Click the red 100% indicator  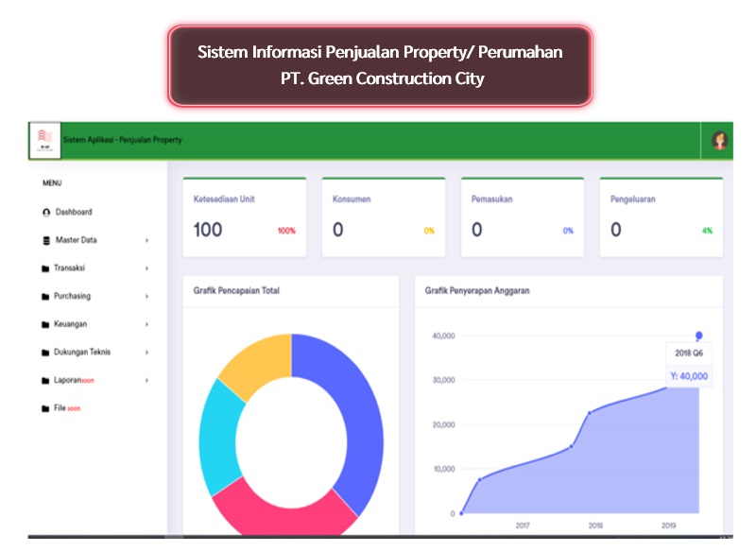(x=286, y=231)
